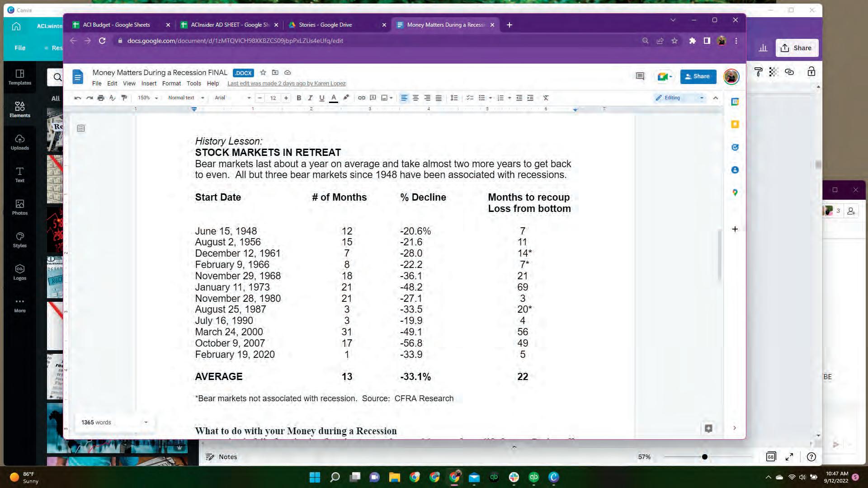Click the print icon in Docs toolbar

coord(101,98)
